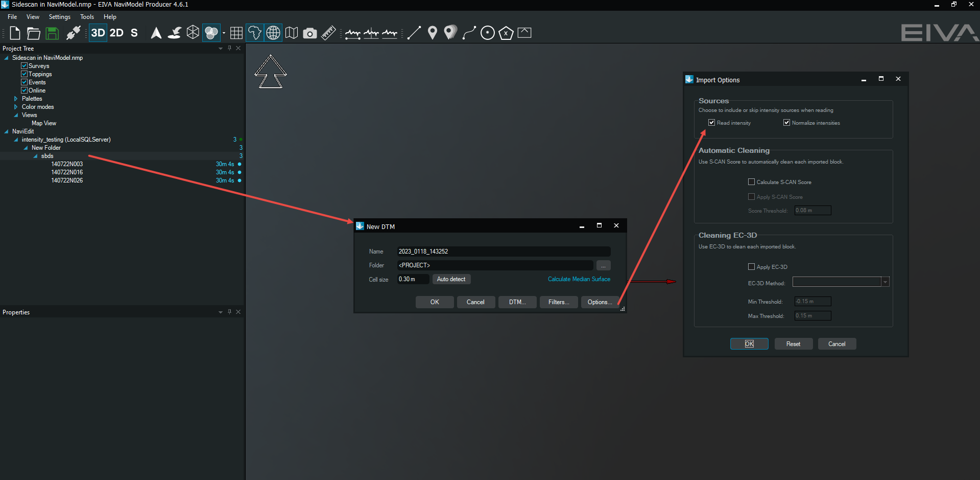The width and height of the screenshot is (980, 480).
Task: Open Filters... in New DTM dialog
Action: pos(559,302)
